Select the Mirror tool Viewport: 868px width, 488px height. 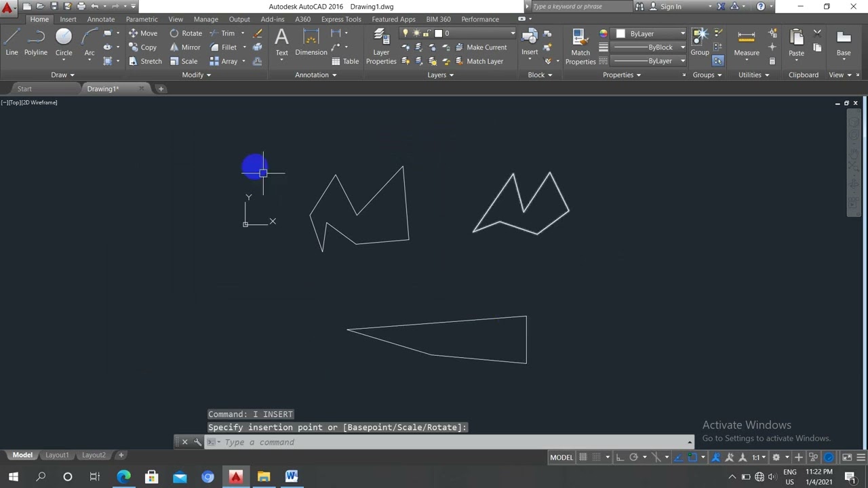[x=185, y=47]
